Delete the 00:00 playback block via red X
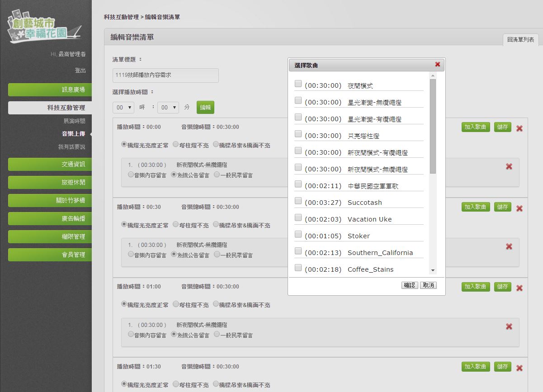Image resolution: width=543 pixels, height=392 pixels. (x=519, y=128)
